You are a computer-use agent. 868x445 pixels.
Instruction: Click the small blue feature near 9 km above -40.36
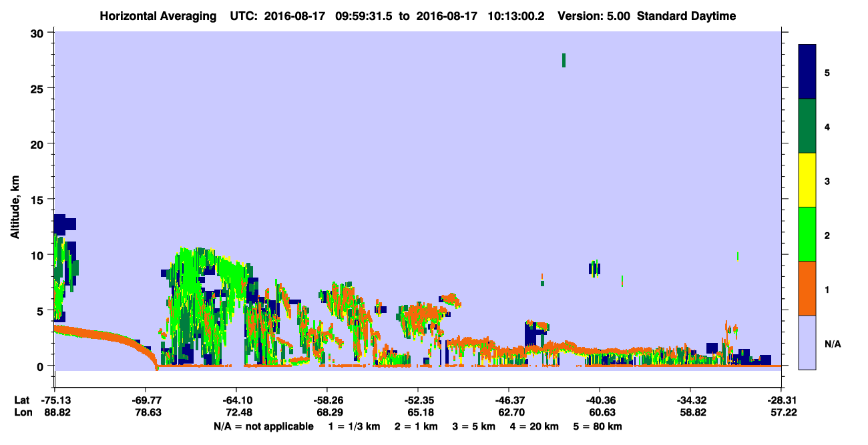coord(594,268)
